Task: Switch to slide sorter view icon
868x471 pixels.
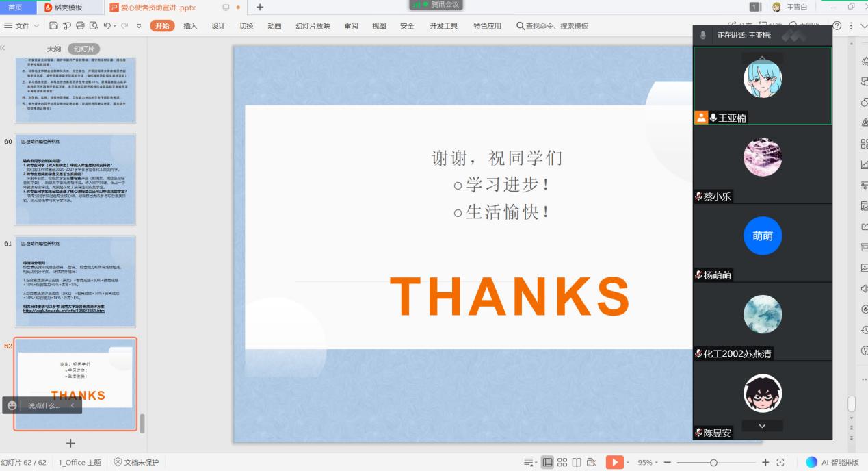Action: point(562,462)
